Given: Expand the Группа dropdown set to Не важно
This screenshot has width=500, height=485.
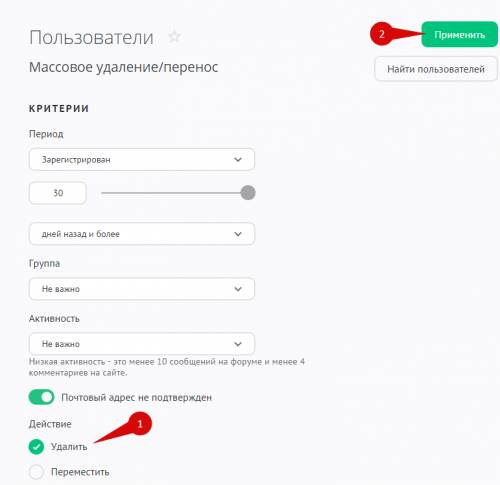Looking at the screenshot, I should [x=142, y=289].
